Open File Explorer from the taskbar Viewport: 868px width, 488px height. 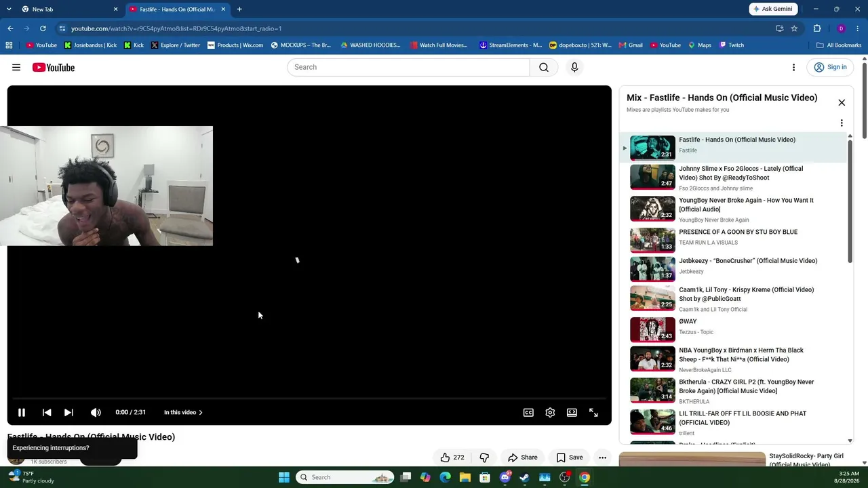[x=465, y=477]
